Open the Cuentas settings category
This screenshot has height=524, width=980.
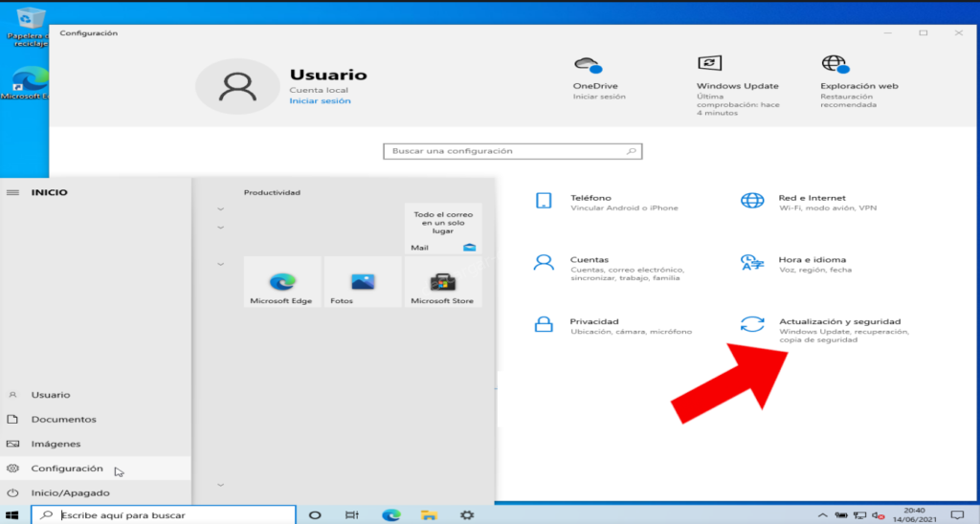click(x=610, y=268)
